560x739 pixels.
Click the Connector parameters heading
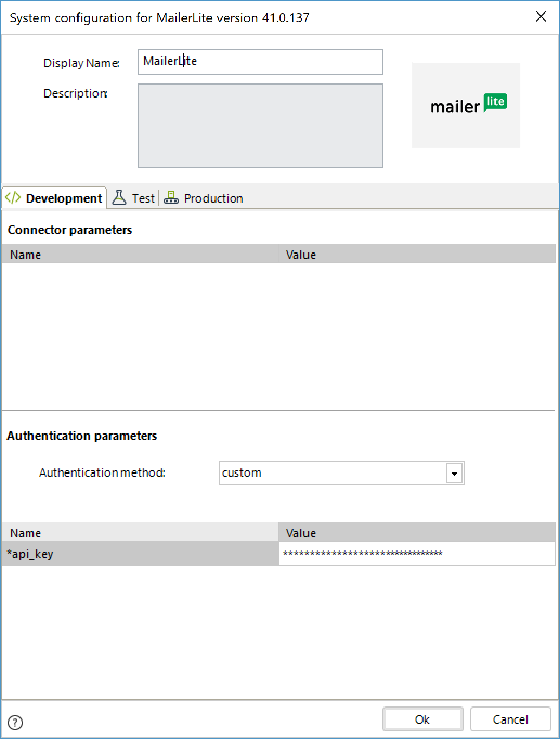point(70,230)
